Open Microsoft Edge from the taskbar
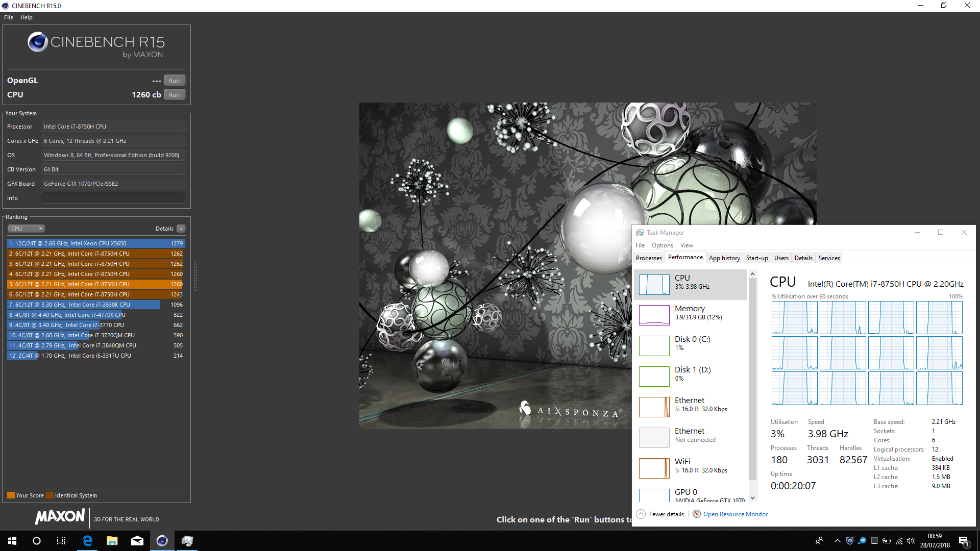Screen dimensions: 980x551 coord(87,541)
